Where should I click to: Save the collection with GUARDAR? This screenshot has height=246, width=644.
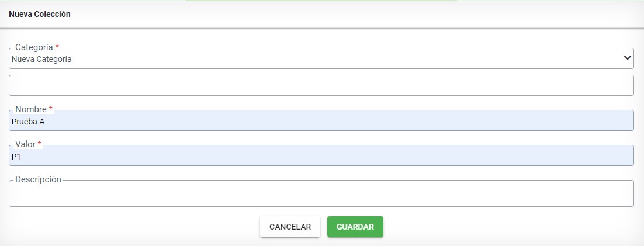355,227
